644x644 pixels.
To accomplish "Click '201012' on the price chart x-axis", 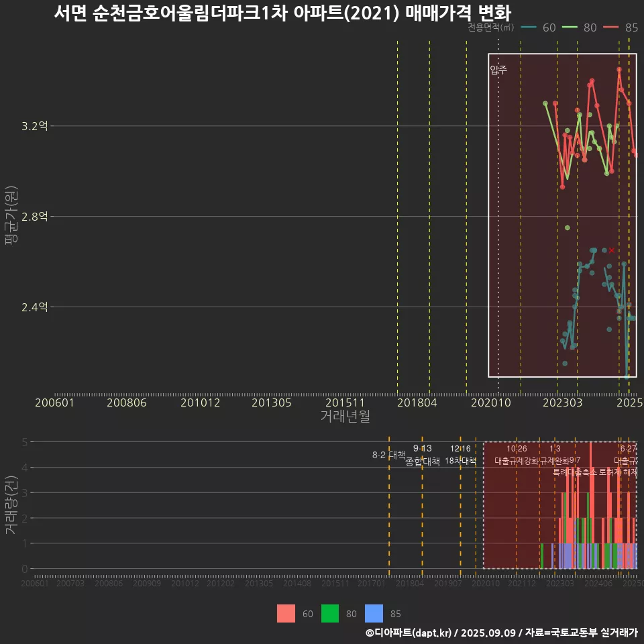I will point(201,402).
